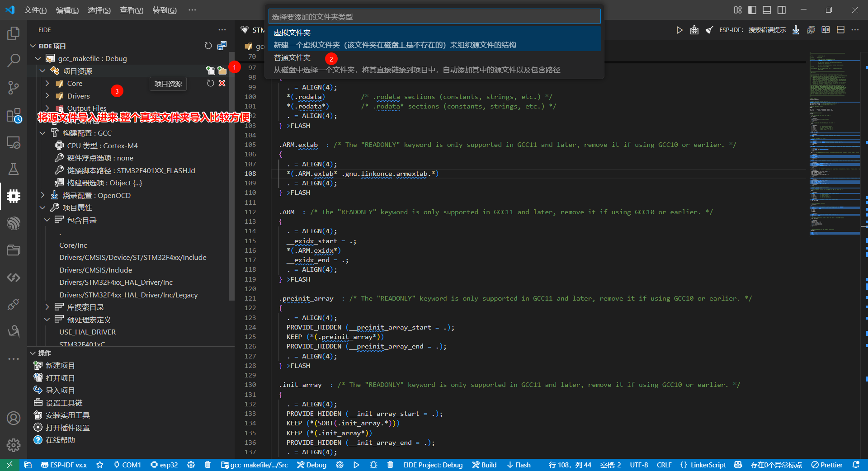Image resolution: width=868 pixels, height=471 pixels.
Task: Toggle the bottom panel layout button
Action: coord(767,10)
